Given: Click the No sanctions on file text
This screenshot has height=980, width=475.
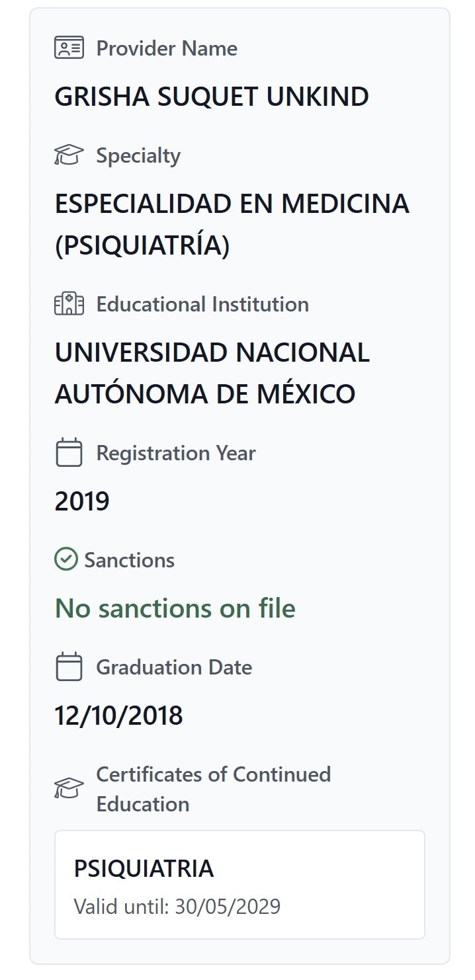Looking at the screenshot, I should point(176,608).
